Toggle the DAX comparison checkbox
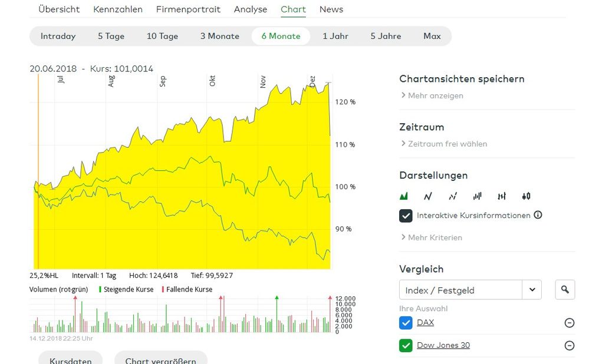Viewport: 589px width, 364px height. tap(406, 323)
